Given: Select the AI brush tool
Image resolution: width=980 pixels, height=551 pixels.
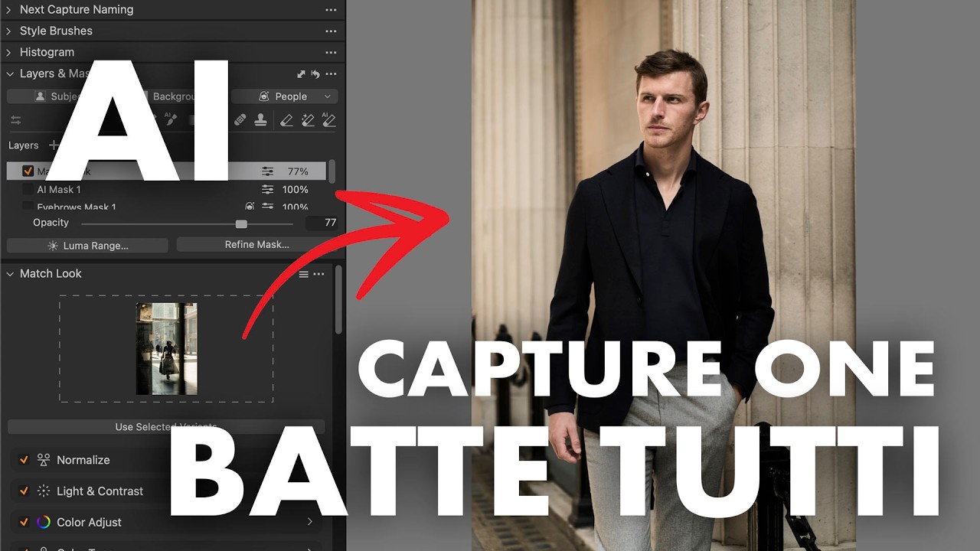Looking at the screenshot, I should [x=171, y=119].
